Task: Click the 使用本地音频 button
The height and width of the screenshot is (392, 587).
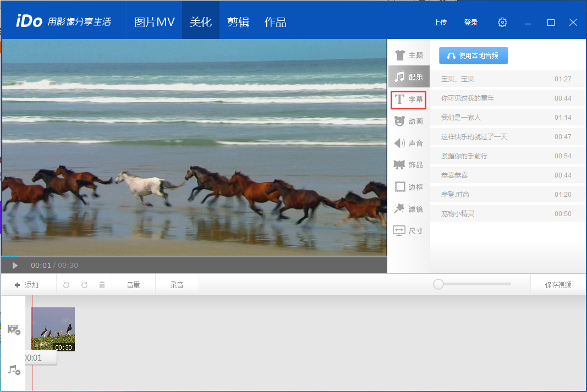Action: pos(473,56)
